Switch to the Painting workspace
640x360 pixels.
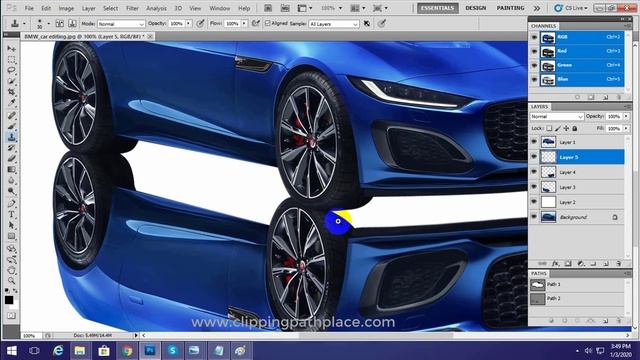pyautogui.click(x=510, y=8)
